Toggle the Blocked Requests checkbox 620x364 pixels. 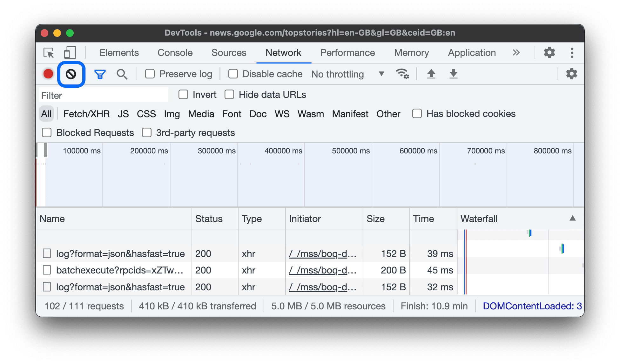click(x=47, y=133)
